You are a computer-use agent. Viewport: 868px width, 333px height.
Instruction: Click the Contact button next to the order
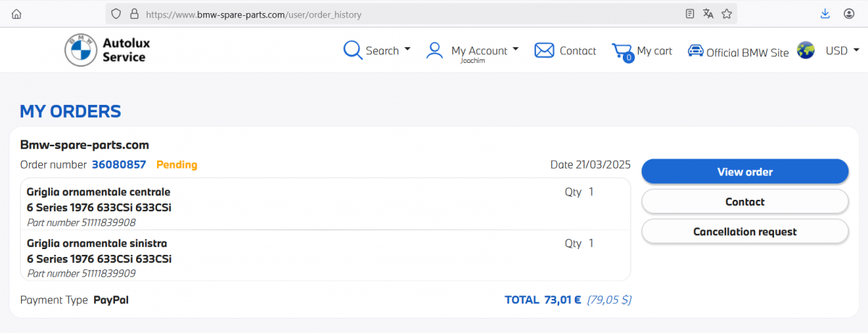click(x=744, y=202)
